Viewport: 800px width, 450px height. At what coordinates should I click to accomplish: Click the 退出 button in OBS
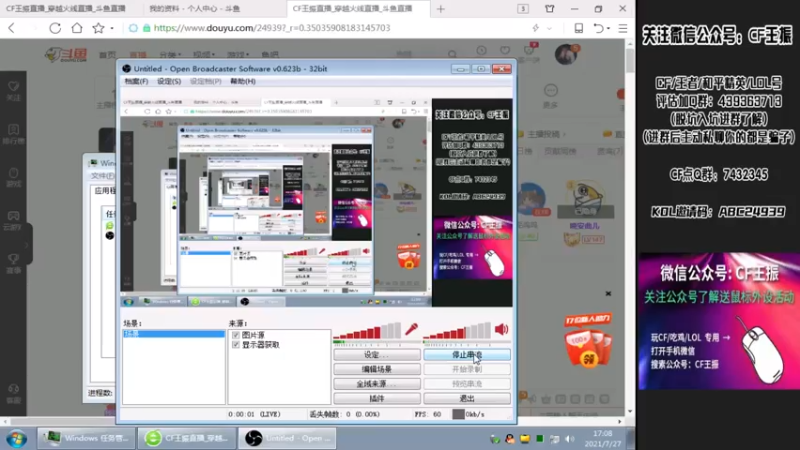pos(467,398)
